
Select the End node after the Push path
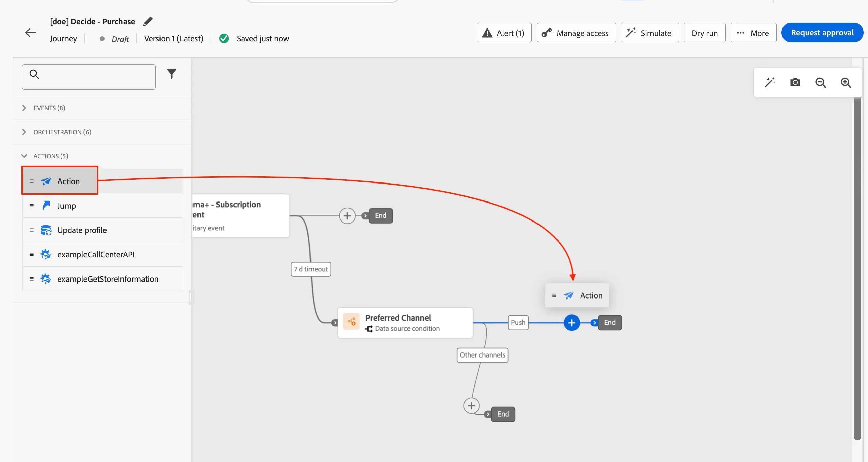[x=609, y=323]
